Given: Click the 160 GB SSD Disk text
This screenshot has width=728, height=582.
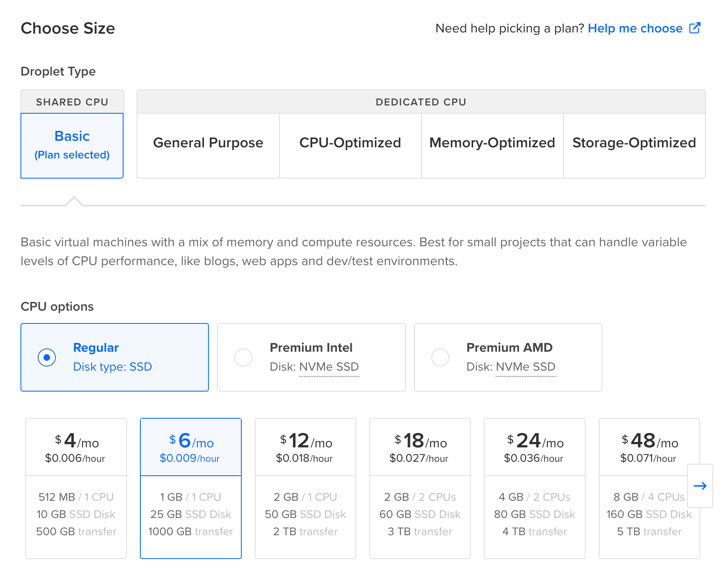Looking at the screenshot, I should (x=649, y=514).
